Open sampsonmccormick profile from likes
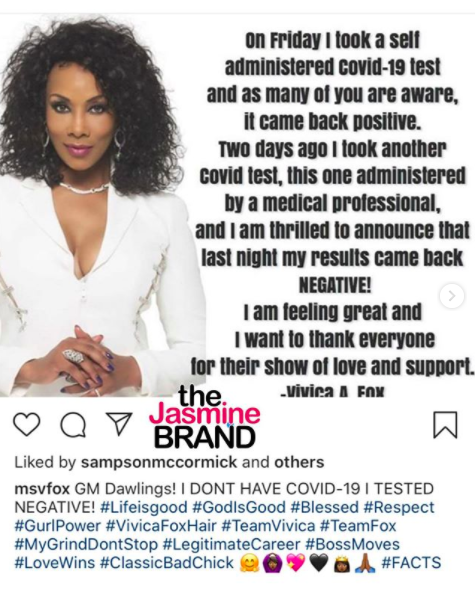The height and width of the screenshot is (595, 475). (159, 463)
